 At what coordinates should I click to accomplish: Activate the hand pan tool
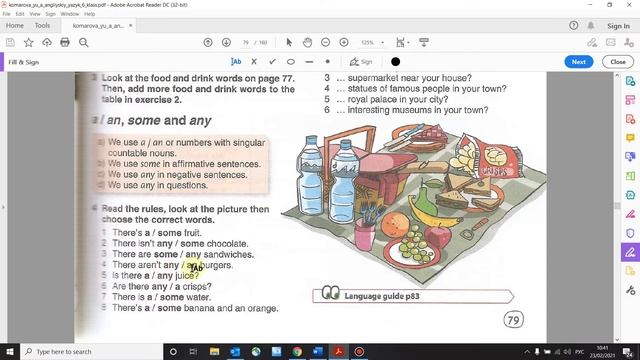tap(307, 42)
